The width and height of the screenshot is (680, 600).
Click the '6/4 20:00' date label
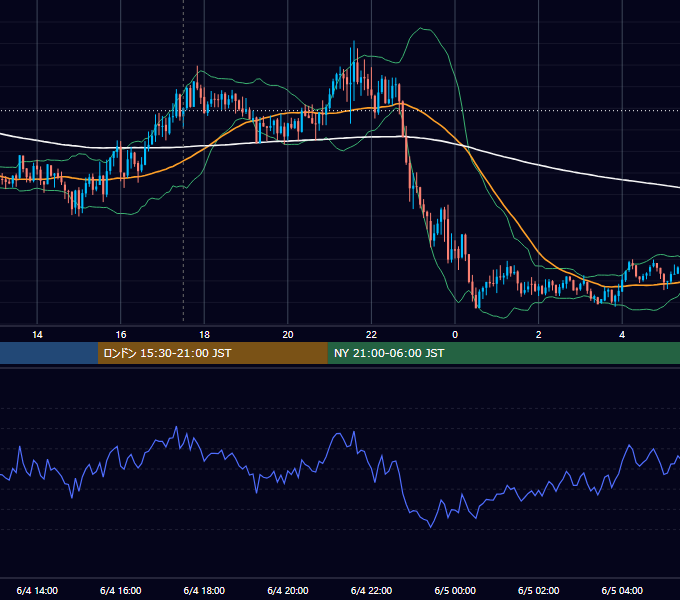(288, 590)
